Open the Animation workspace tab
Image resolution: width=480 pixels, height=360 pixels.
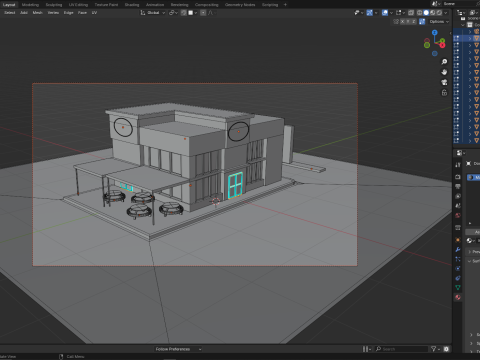pos(155,5)
